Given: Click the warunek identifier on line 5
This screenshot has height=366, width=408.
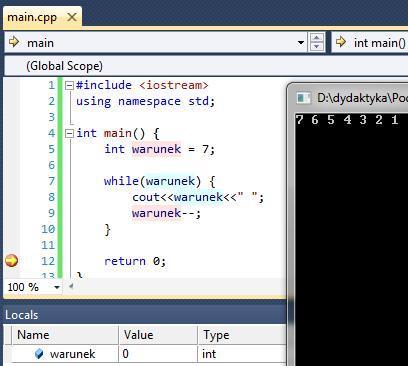Looking at the screenshot, I should [x=156, y=149].
